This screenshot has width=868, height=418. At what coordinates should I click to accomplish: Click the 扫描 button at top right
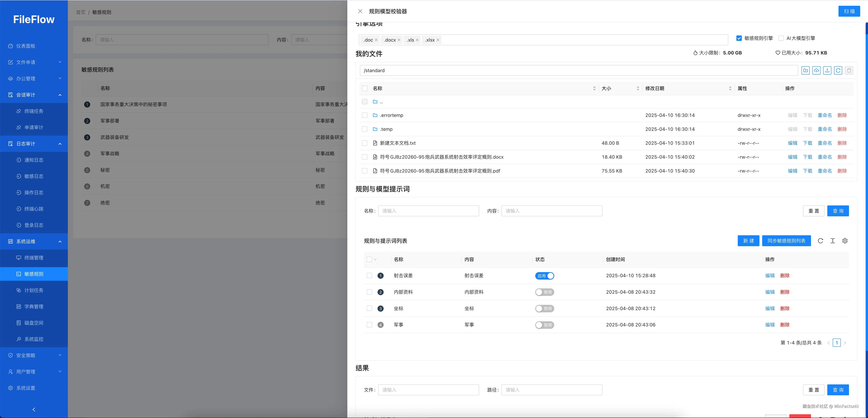(849, 11)
